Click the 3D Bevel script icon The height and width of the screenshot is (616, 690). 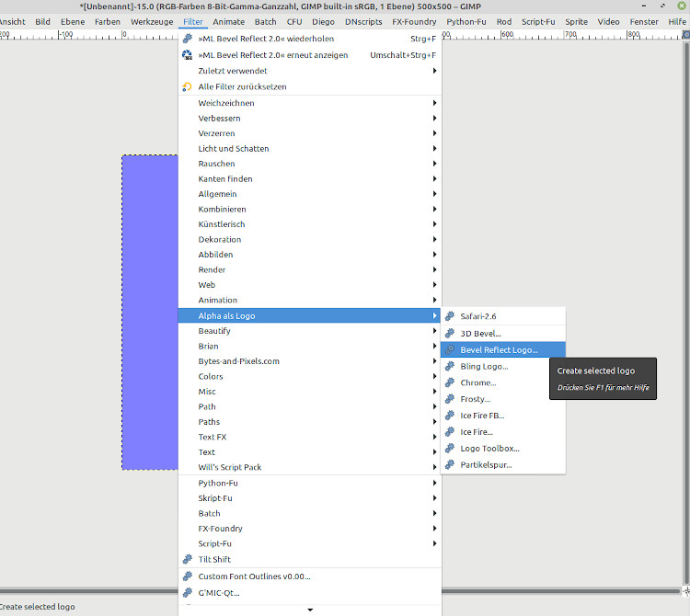click(450, 333)
